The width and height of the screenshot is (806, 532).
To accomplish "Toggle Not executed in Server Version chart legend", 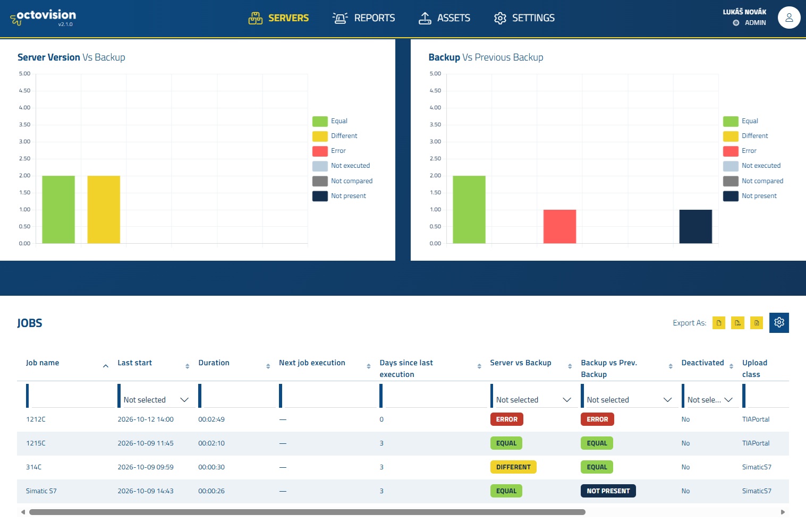I will [341, 166].
